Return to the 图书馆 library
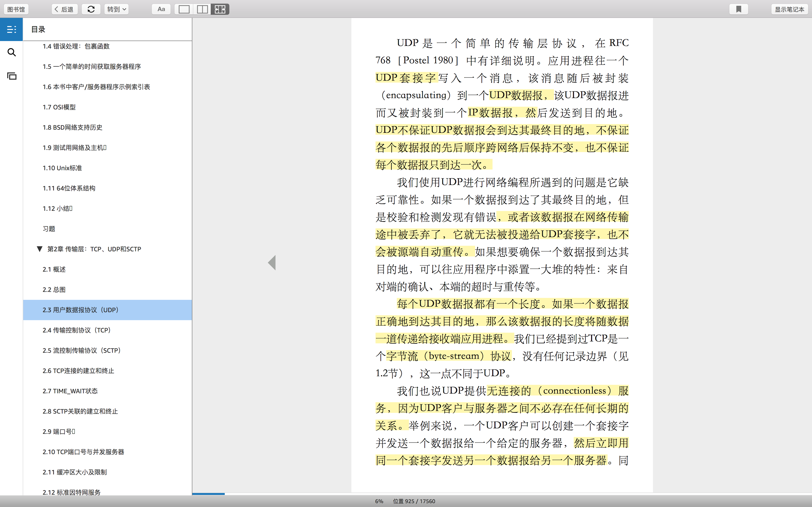This screenshot has height=507, width=812. pos(16,9)
